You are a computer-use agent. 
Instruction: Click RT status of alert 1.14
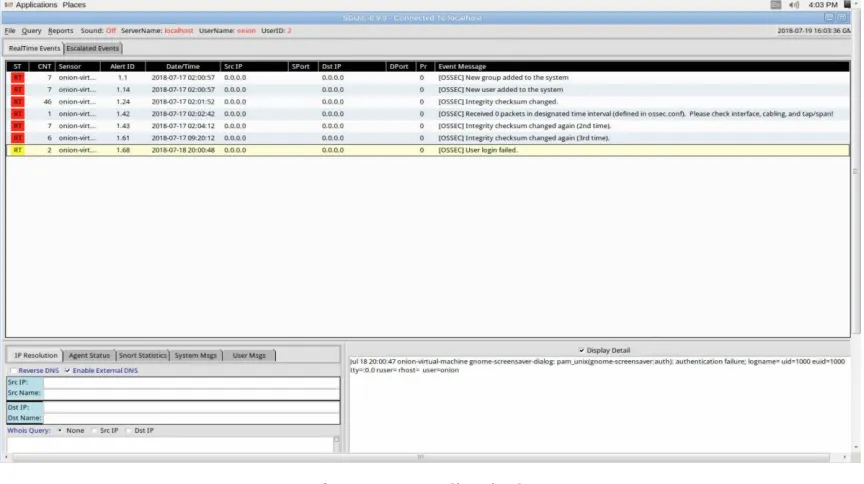(x=18, y=90)
